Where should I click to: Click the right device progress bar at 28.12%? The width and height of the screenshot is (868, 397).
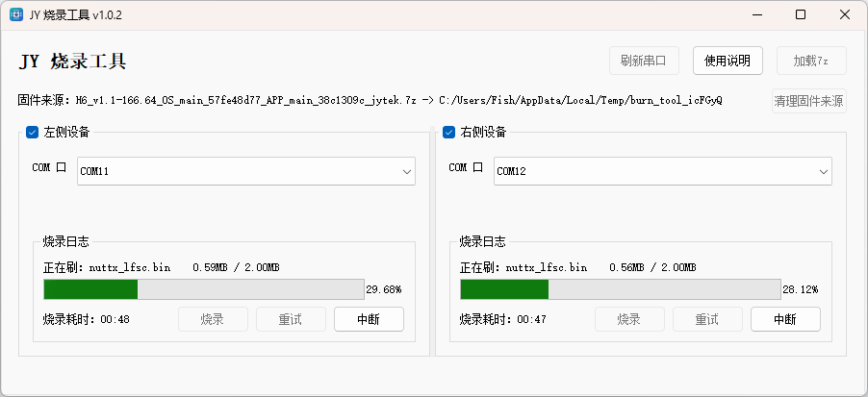pos(621,289)
